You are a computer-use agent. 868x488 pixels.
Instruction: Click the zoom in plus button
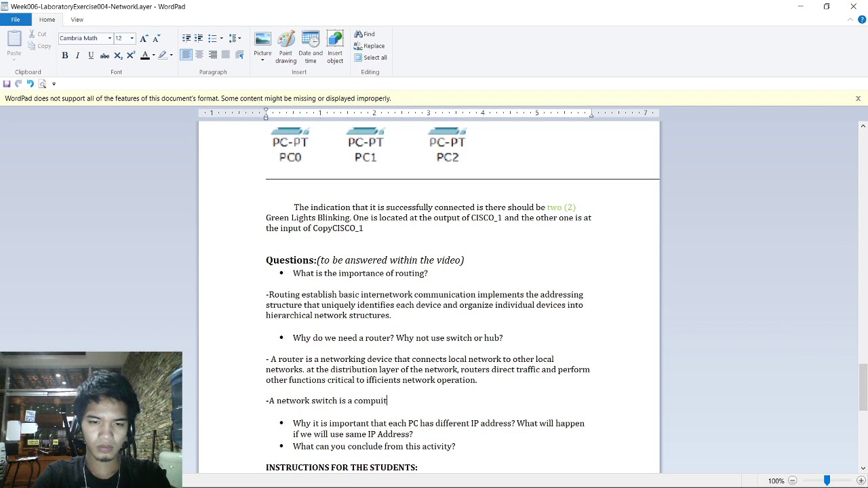[862, 481]
